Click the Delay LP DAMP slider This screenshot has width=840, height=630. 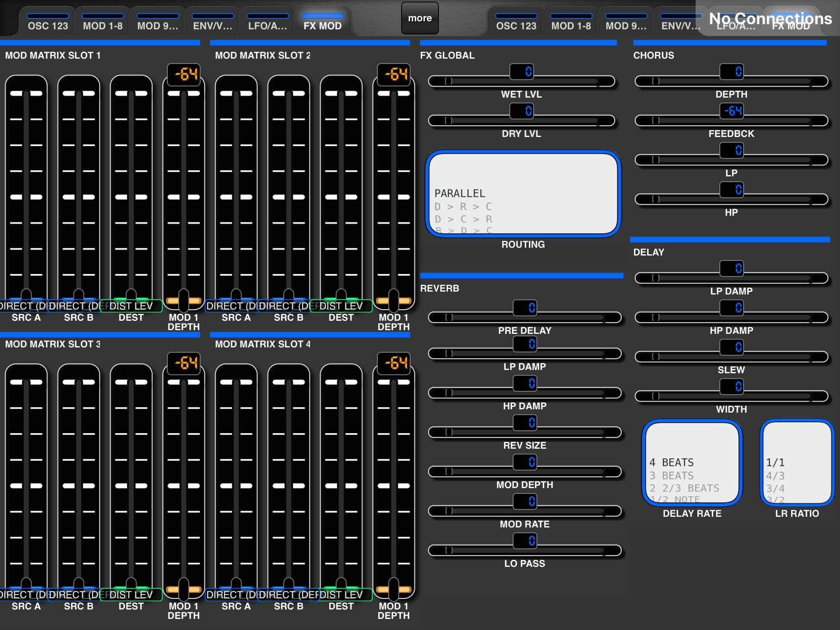tap(732, 278)
